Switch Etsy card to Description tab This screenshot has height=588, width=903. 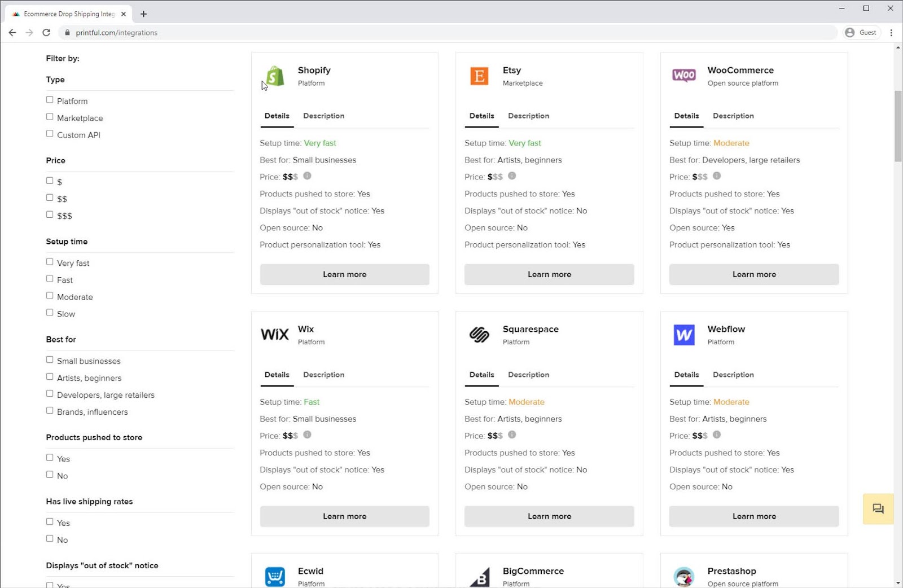click(x=528, y=116)
